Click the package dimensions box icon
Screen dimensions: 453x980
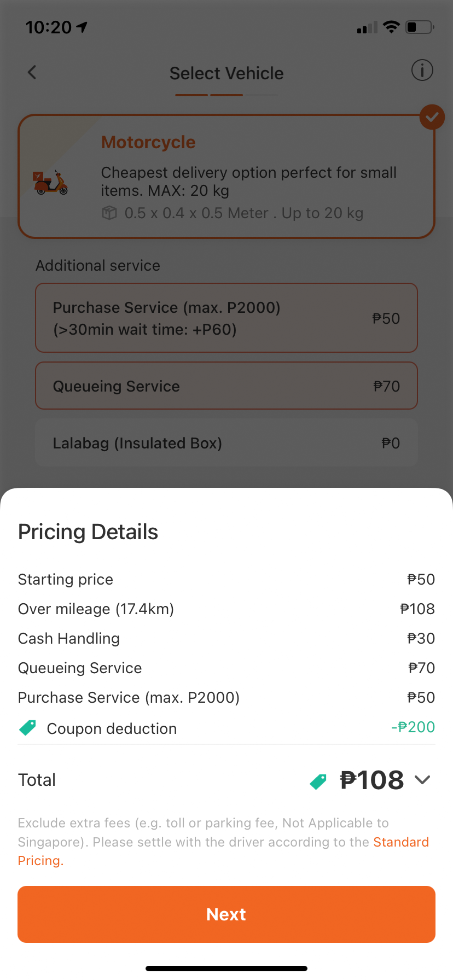tap(109, 213)
